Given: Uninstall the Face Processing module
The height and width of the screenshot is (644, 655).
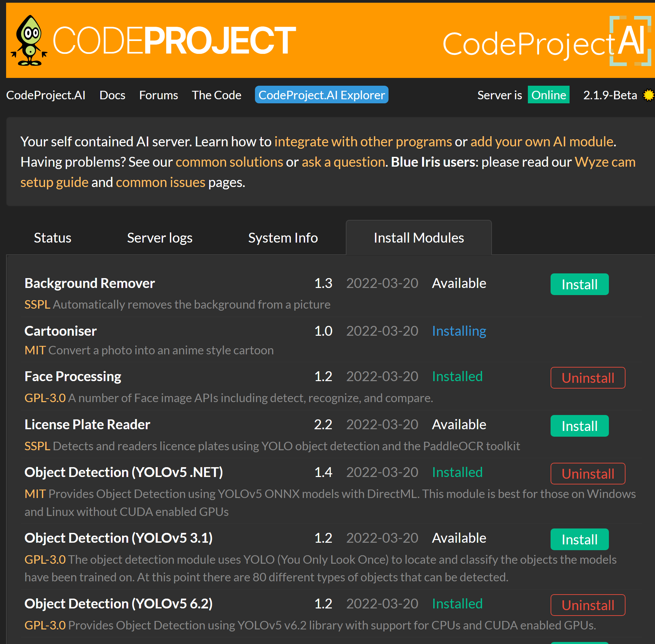Looking at the screenshot, I should [x=588, y=378].
